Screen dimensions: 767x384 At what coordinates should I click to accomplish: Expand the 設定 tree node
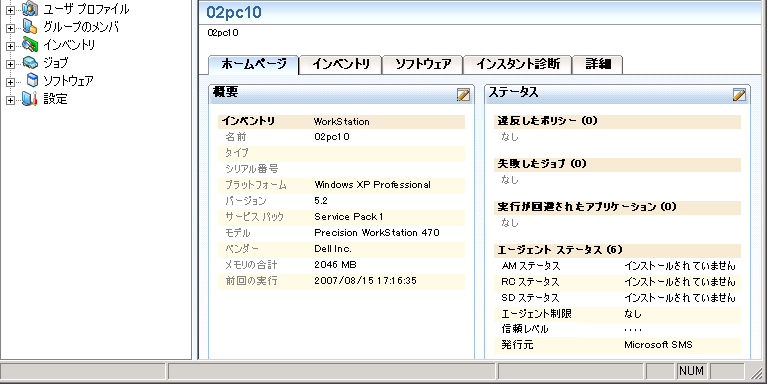[10, 100]
